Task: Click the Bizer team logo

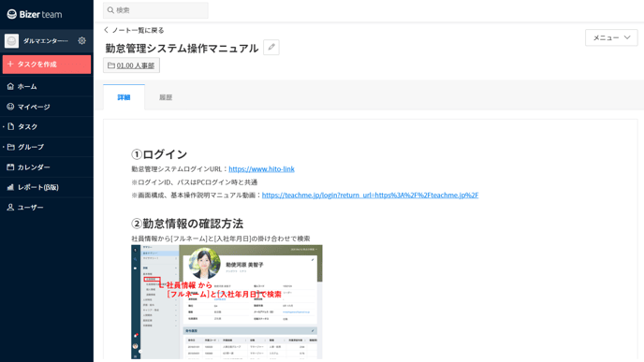Action: [x=35, y=14]
